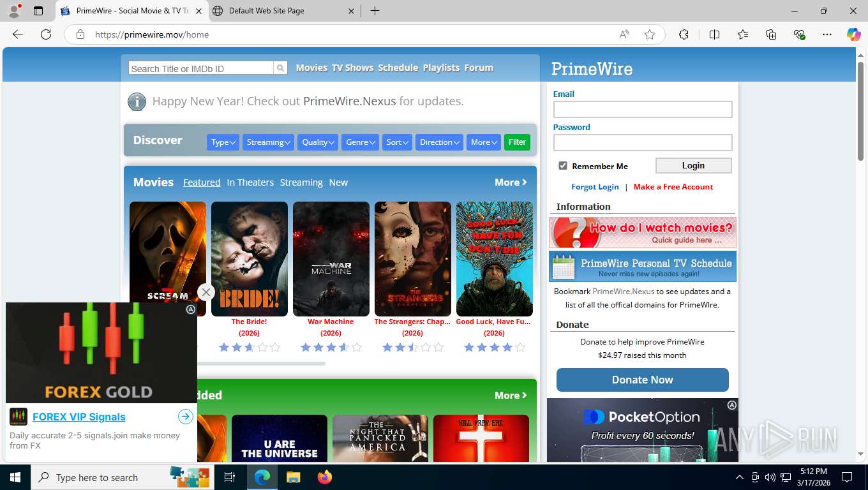Rate Good Luck, Have Fun using stars

(495, 347)
